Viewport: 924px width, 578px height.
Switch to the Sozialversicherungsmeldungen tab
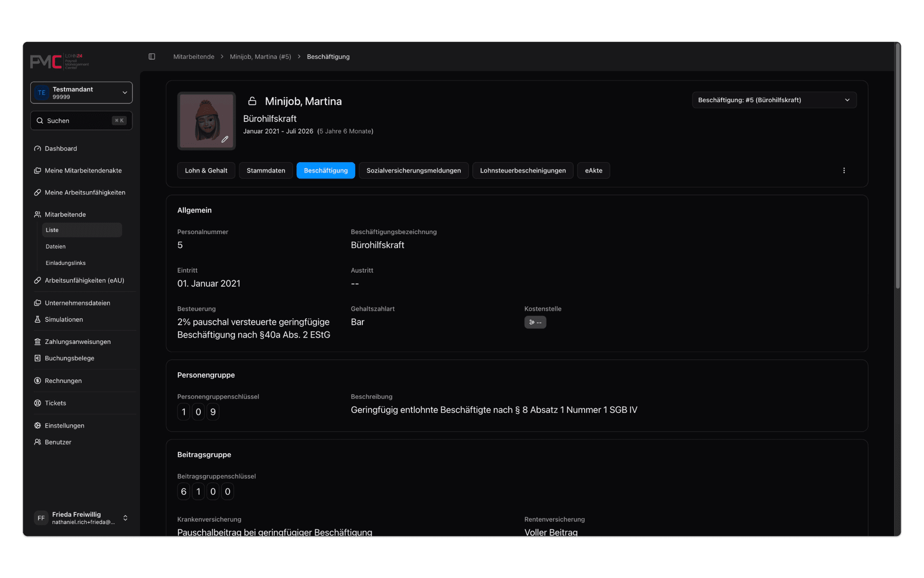click(413, 171)
